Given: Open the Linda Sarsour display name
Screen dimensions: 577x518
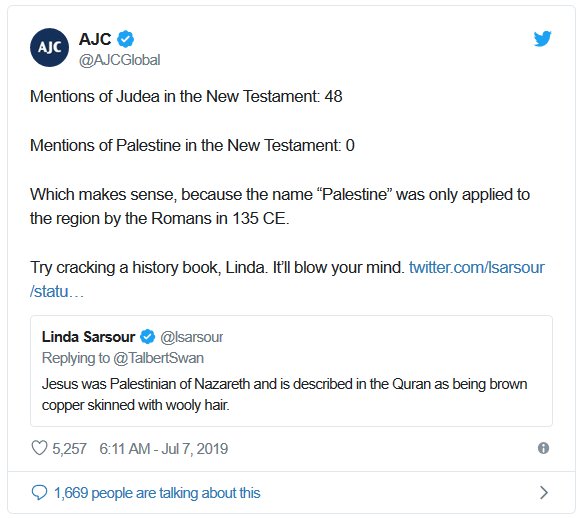Looking at the screenshot, I should click(x=88, y=337).
